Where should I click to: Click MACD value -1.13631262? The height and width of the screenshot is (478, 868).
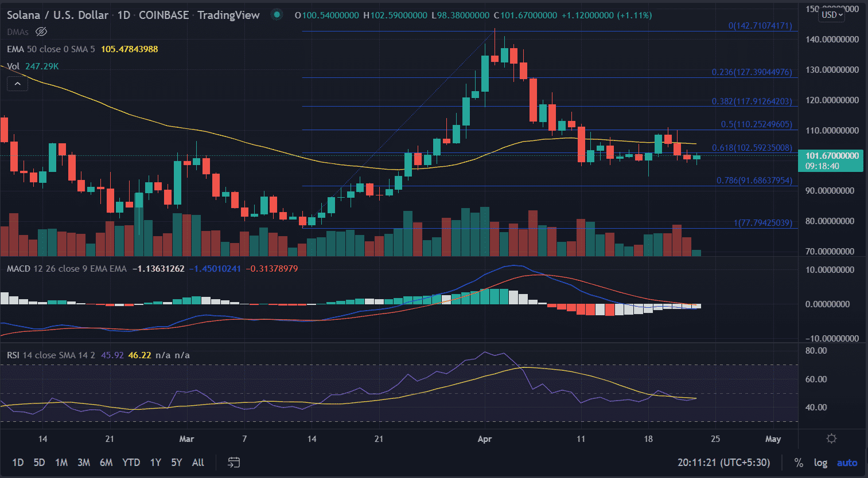[158, 269]
